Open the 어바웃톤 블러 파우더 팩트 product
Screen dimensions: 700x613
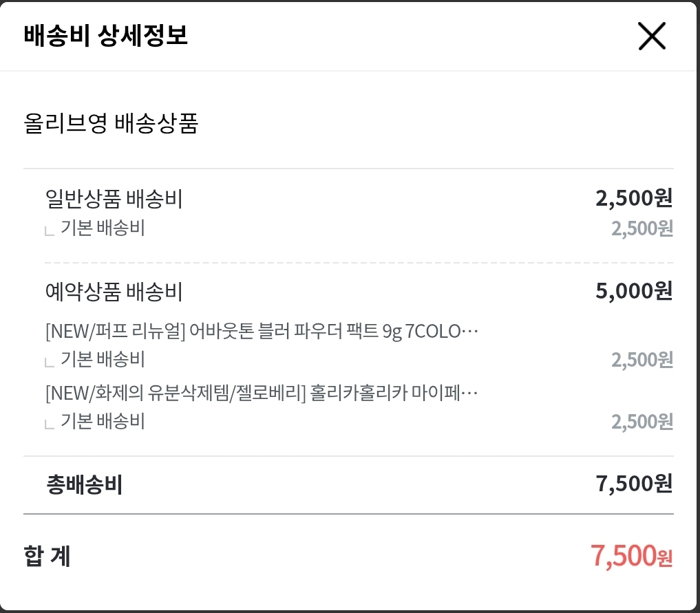[262, 332]
